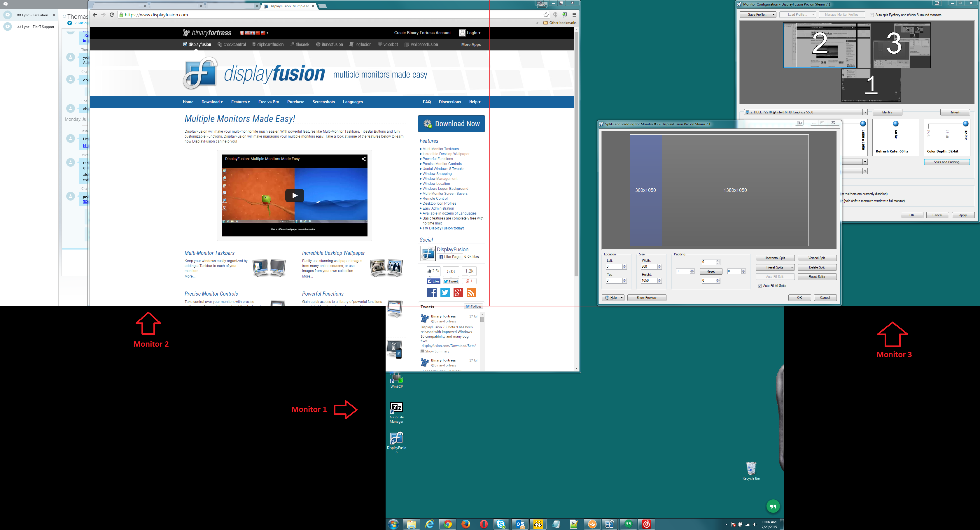Click the Twitter social icon
Image resolution: width=980 pixels, height=530 pixels.
point(445,292)
